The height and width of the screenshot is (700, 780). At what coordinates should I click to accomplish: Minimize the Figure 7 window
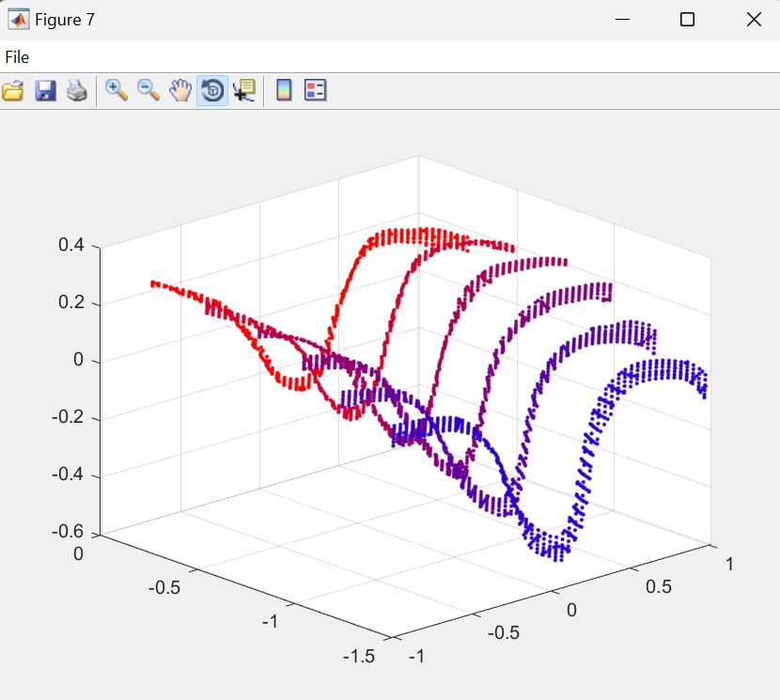point(621,20)
